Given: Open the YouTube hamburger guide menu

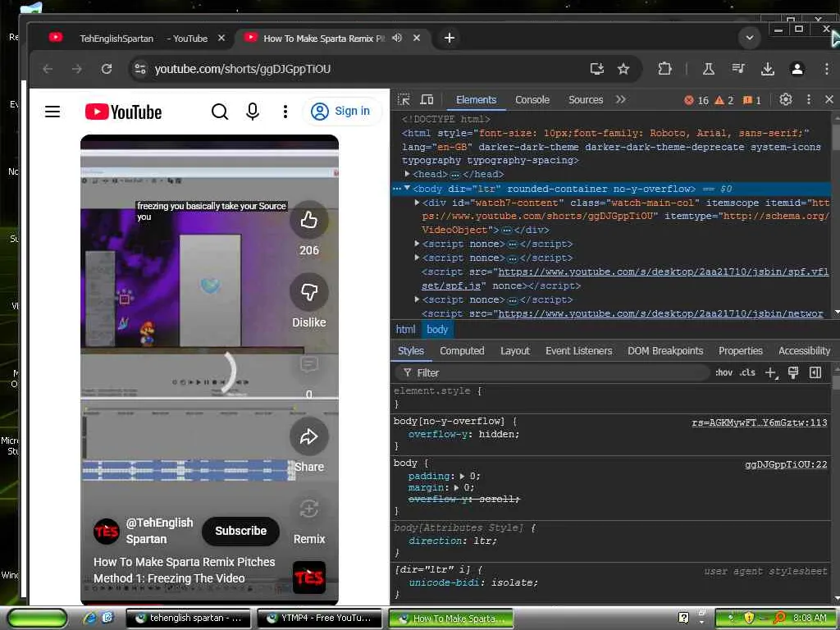Looking at the screenshot, I should pyautogui.click(x=52, y=112).
